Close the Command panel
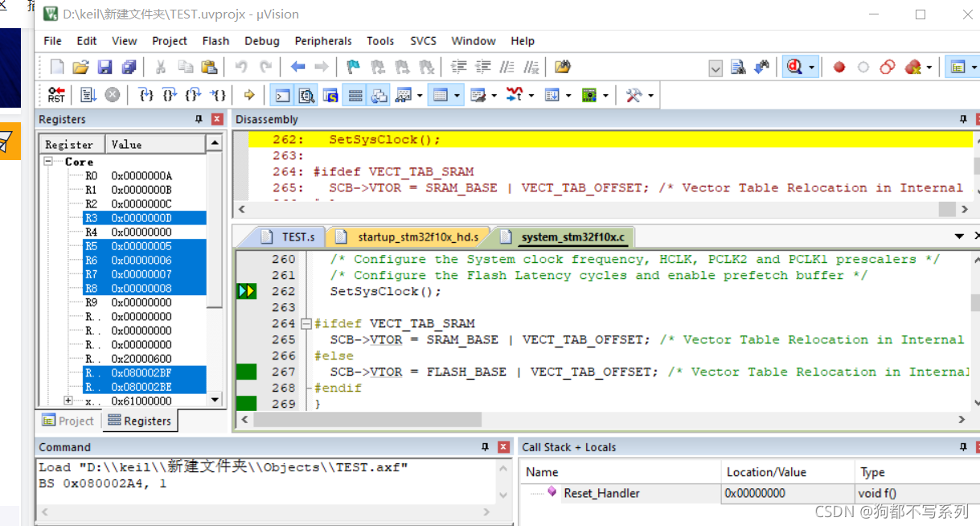This screenshot has width=980, height=526. pos(504,447)
